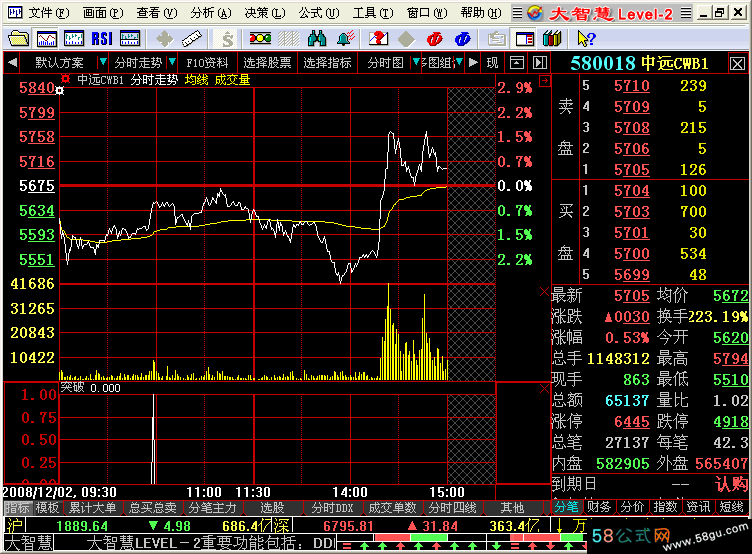
Task: Open the 公式(U) menu
Action: click(x=319, y=13)
